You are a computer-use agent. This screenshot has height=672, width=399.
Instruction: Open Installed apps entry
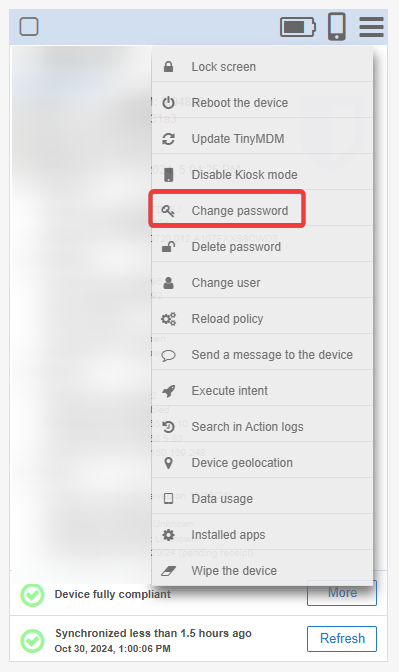[x=262, y=535]
